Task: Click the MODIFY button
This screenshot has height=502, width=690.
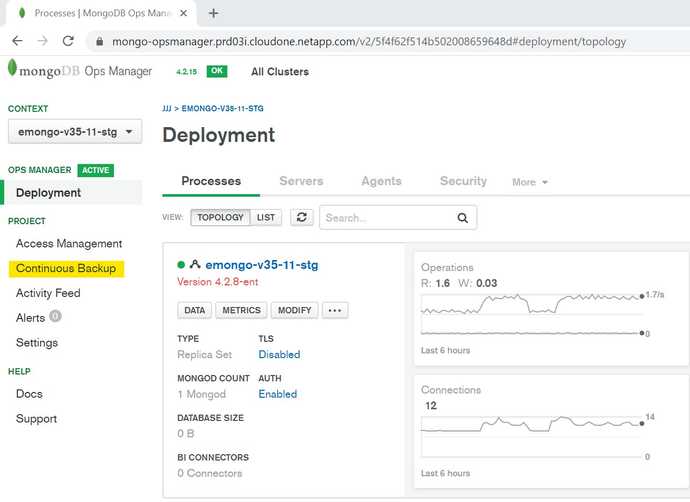Action: click(294, 310)
